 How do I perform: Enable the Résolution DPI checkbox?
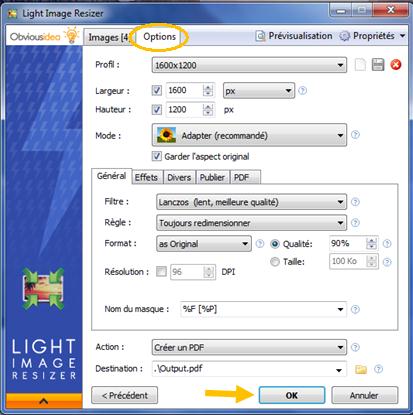pyautogui.click(x=161, y=271)
